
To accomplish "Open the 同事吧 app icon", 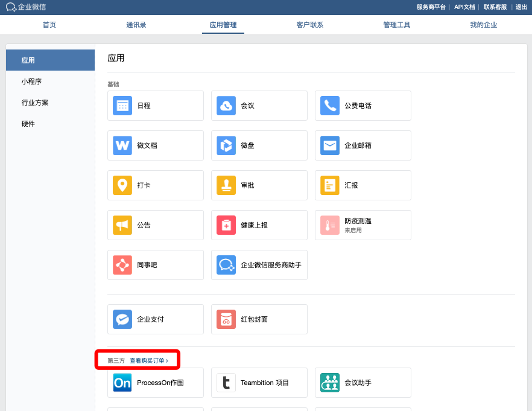I will click(122, 265).
